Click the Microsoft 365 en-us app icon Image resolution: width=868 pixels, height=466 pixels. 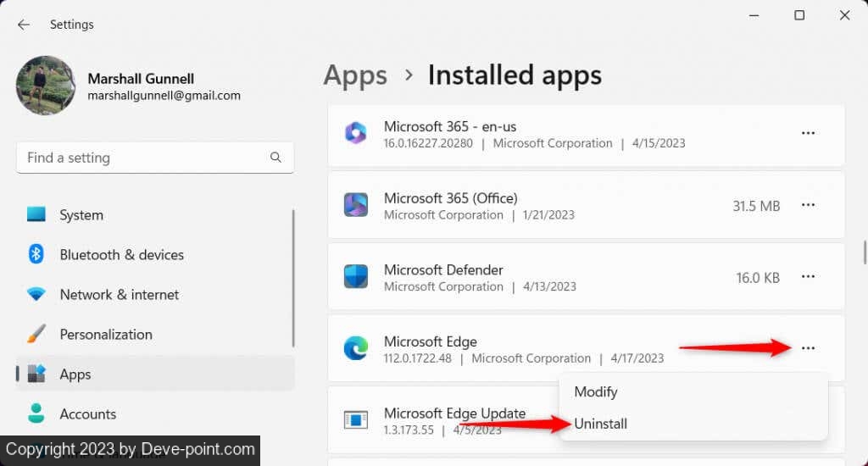click(x=355, y=133)
